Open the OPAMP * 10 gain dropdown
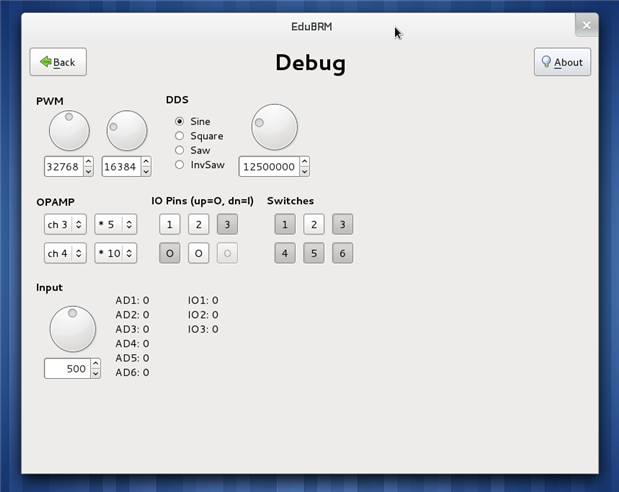 click(116, 253)
